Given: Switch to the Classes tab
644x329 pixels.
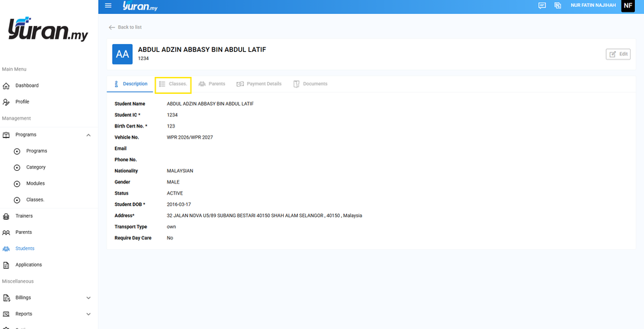Looking at the screenshot, I should pos(173,84).
